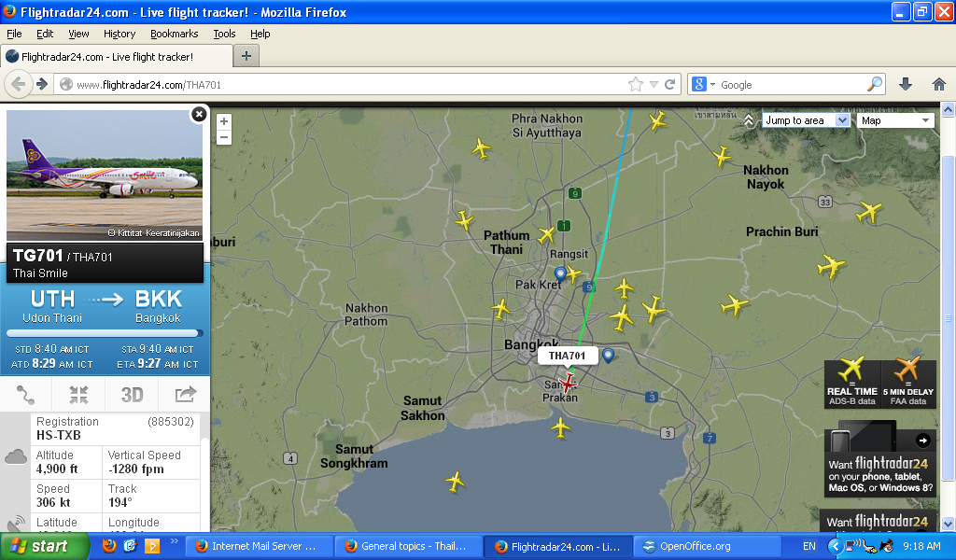
Task: Open the Edit menu
Action: click(x=45, y=34)
